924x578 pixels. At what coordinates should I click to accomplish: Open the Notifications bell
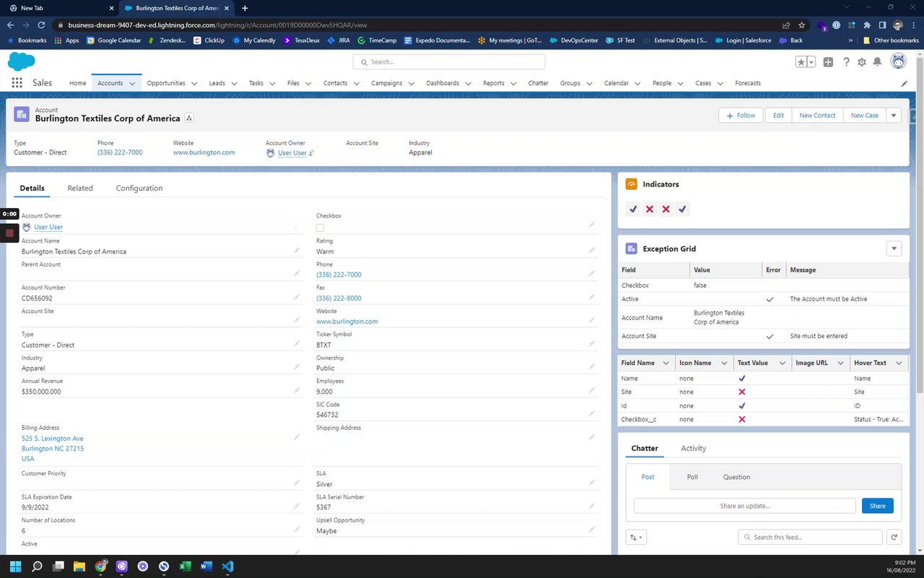click(878, 62)
